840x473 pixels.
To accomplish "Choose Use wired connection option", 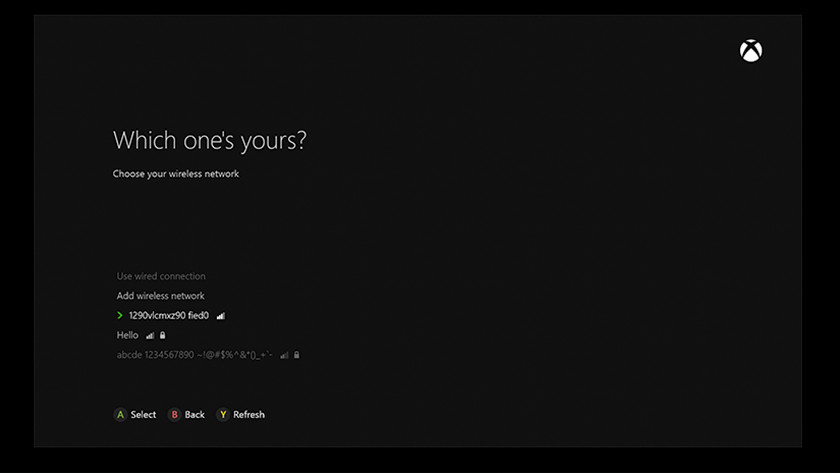I will tap(161, 276).
